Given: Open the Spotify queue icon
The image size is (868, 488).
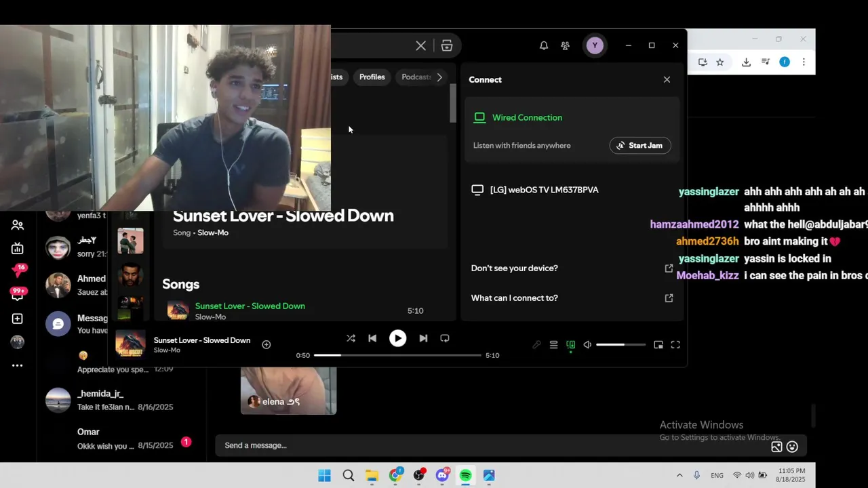Looking at the screenshot, I should 553,345.
